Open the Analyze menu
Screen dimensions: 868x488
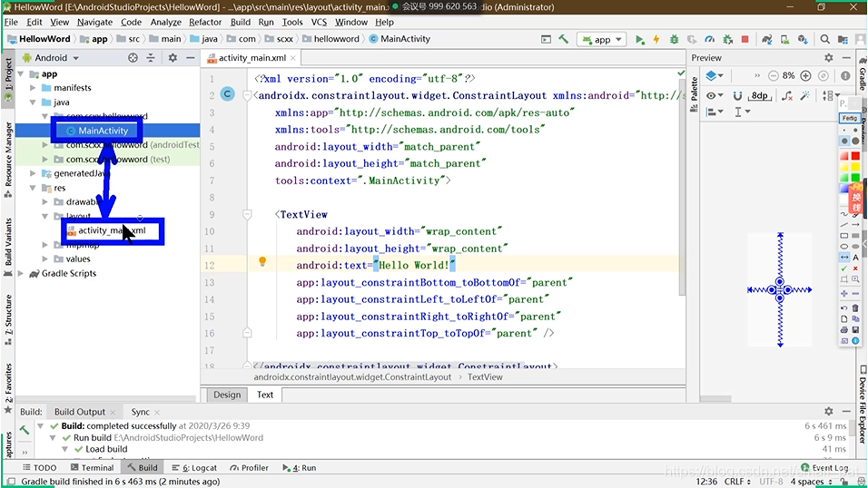tap(165, 22)
